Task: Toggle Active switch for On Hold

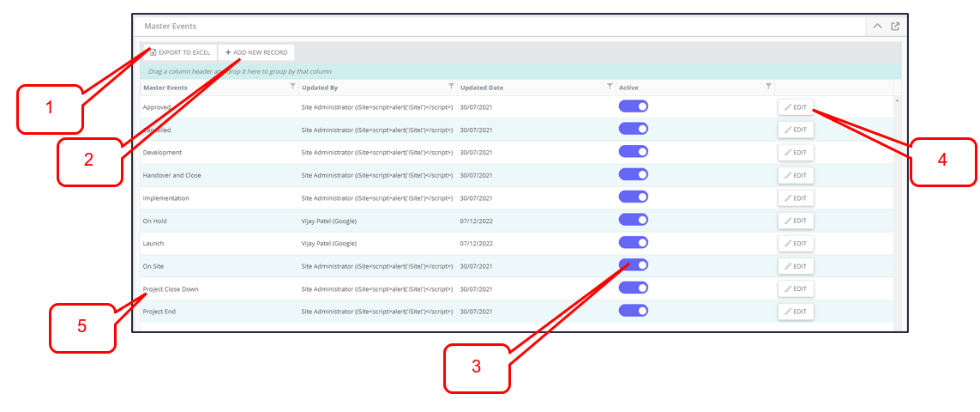Action: point(633,220)
